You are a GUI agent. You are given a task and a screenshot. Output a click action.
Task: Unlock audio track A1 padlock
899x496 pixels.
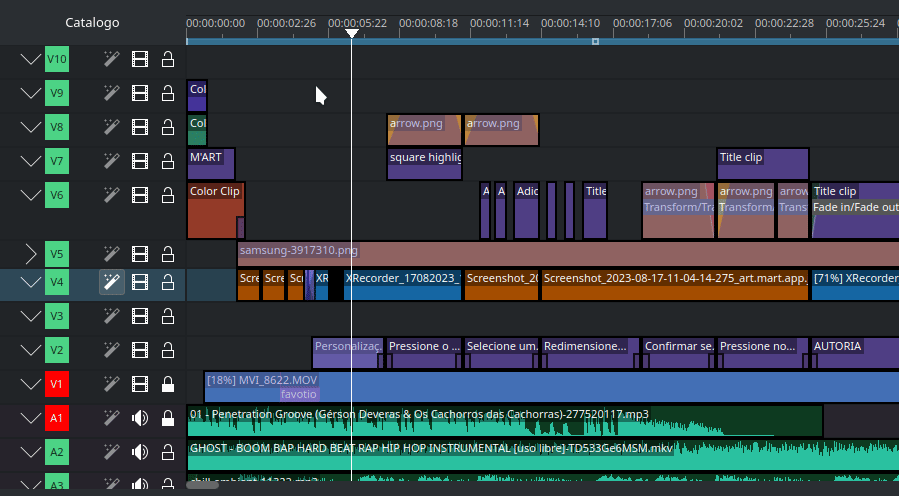pyautogui.click(x=168, y=418)
